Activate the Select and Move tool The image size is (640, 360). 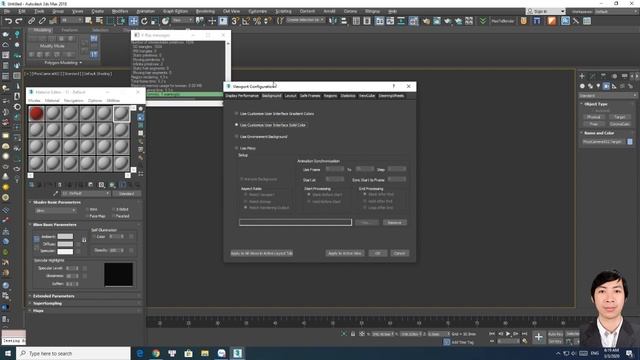pos(133,21)
